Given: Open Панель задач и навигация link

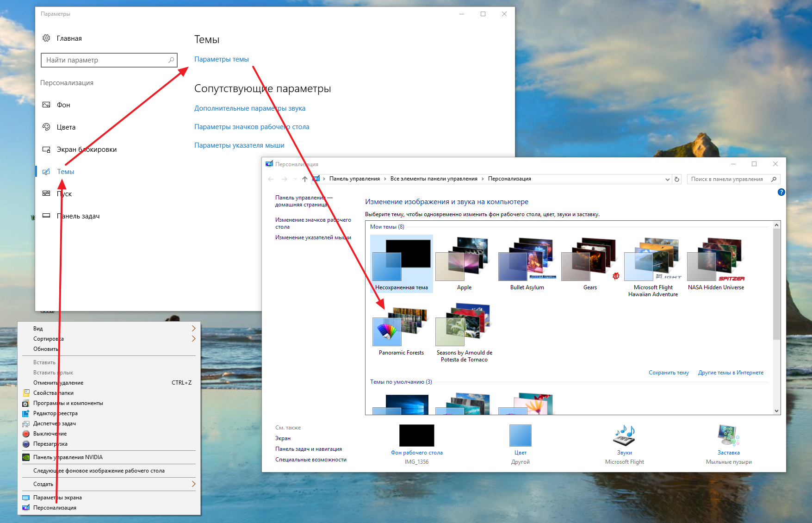Looking at the screenshot, I should [x=309, y=449].
